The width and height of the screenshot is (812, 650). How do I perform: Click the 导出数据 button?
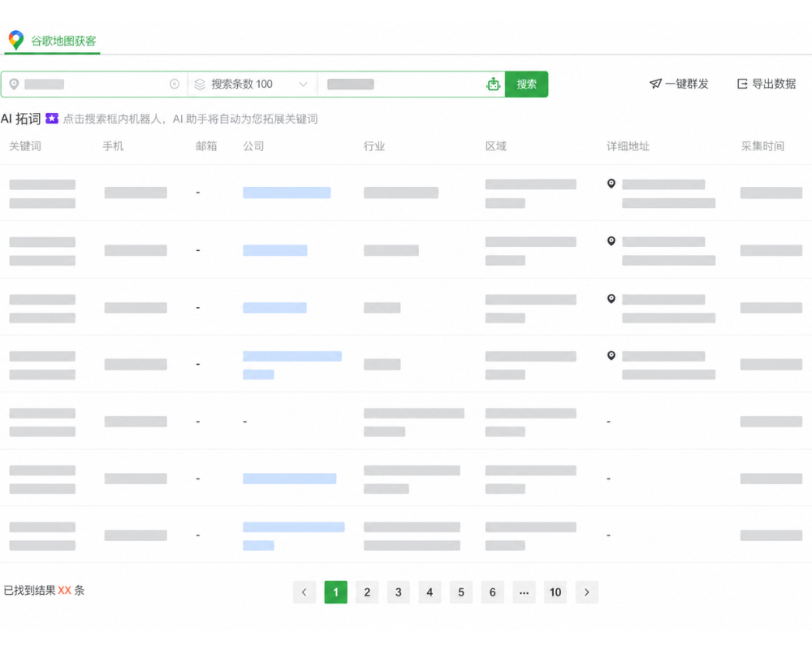pyautogui.click(x=767, y=84)
